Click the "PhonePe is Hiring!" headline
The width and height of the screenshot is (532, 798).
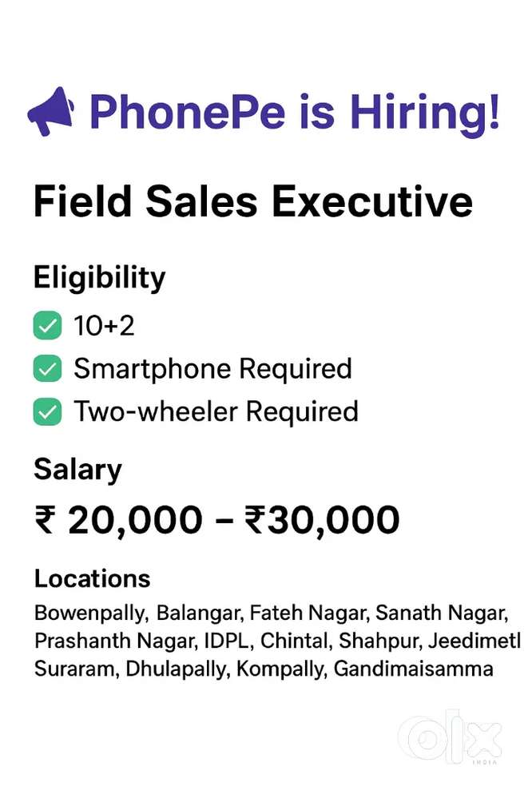click(x=296, y=112)
